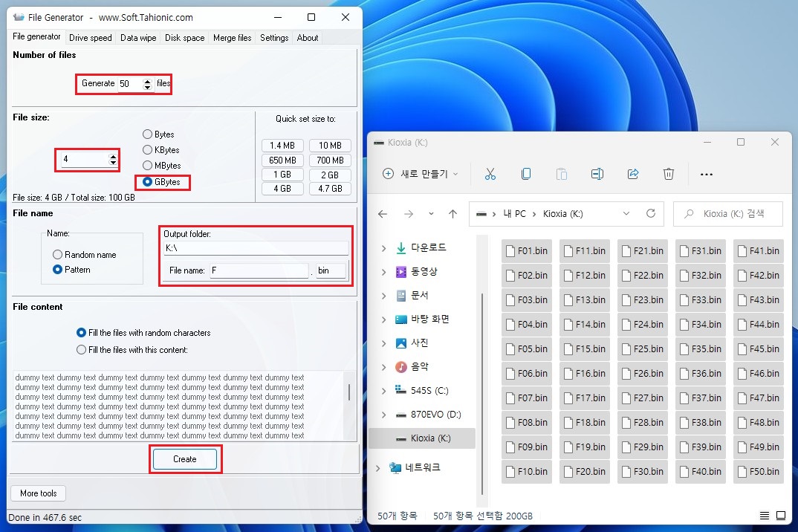Set quick size to 4.7 GB
798x532 pixels.
[330, 189]
